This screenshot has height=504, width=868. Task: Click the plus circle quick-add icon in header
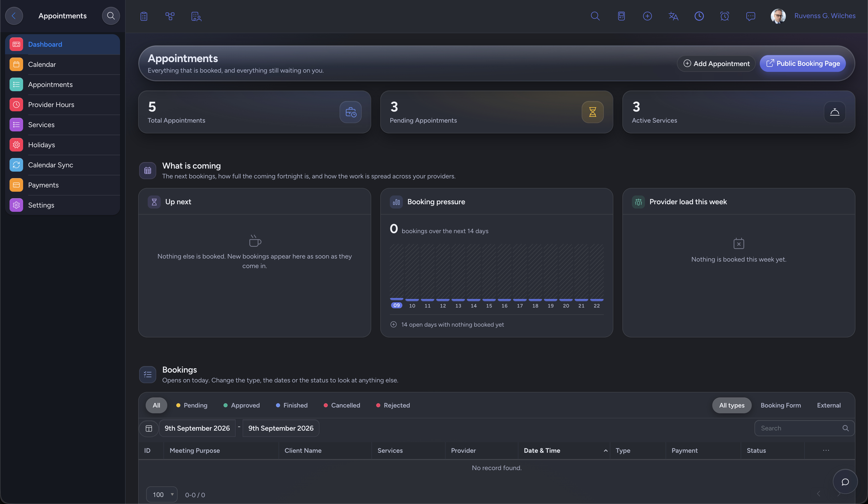[x=647, y=16]
